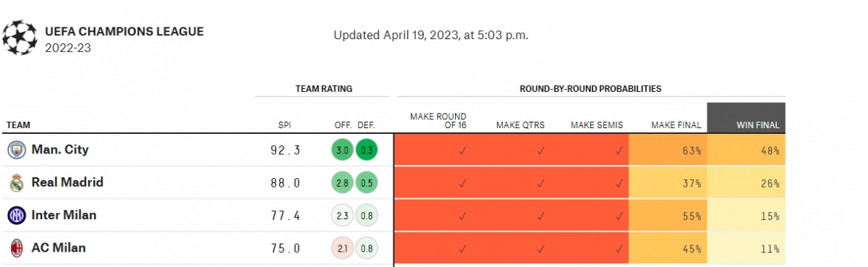Click the Man. City club crest

(x=16, y=150)
